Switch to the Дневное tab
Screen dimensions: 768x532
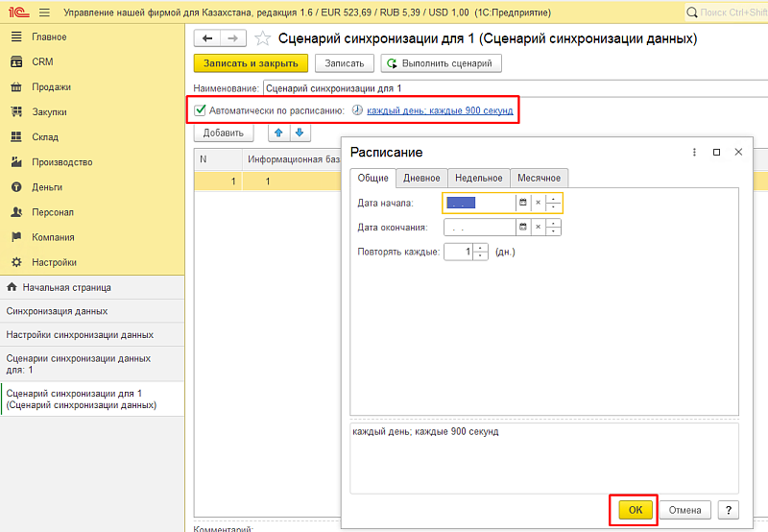(x=421, y=178)
